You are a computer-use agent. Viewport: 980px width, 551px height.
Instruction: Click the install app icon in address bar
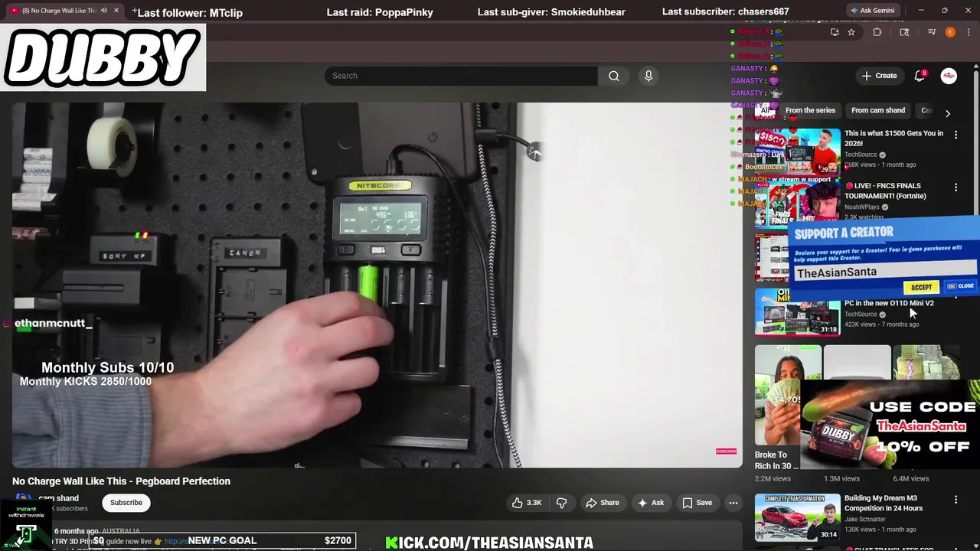[x=835, y=32]
